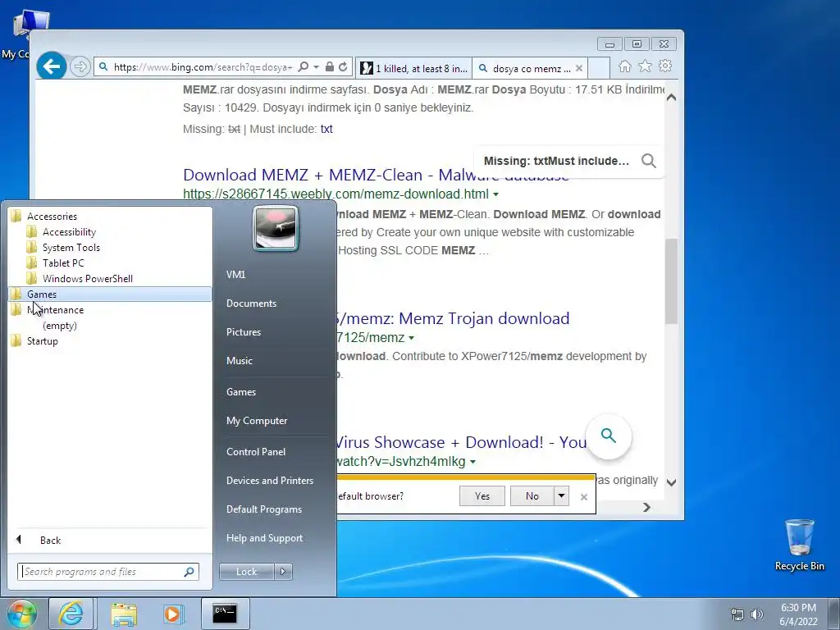Click Internet Explorer taskbar icon
Screen dimensions: 840x630
[71, 614]
